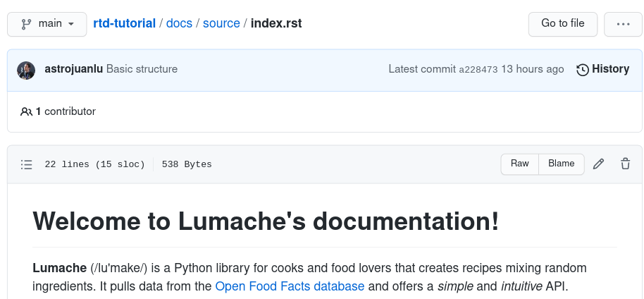Viewport: 644px width, 299px height.
Task: Click the History link text
Action: pyautogui.click(x=610, y=69)
